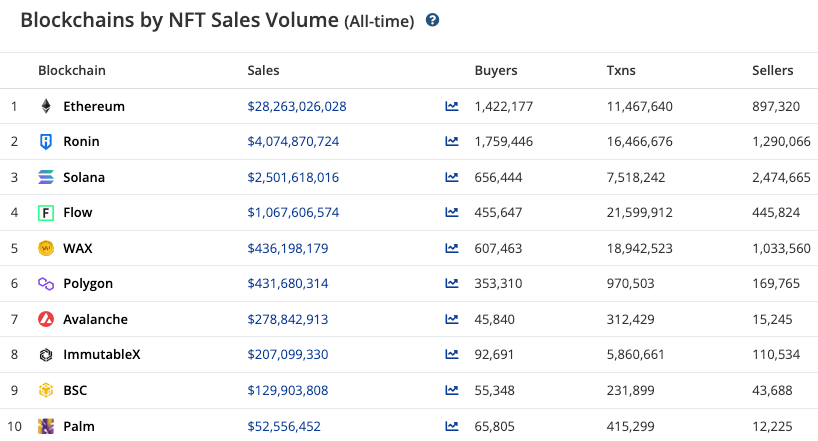Click the BSC logo icon

click(x=45, y=390)
